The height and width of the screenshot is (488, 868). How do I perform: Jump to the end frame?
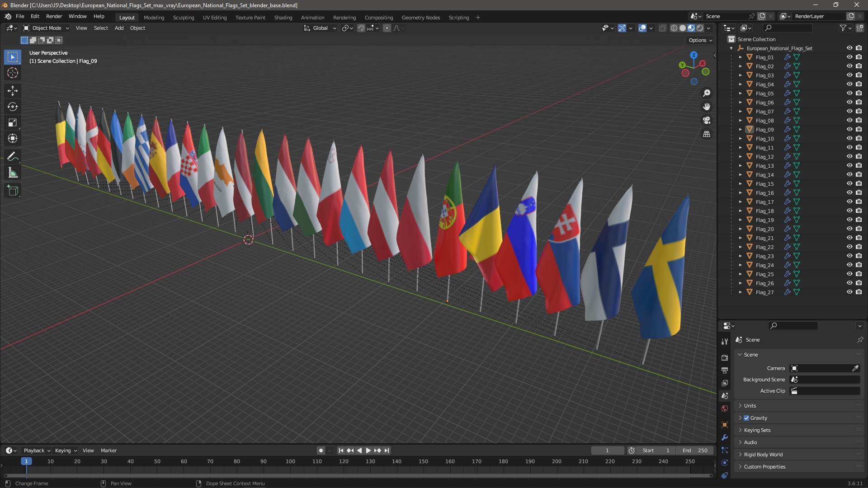click(387, 450)
